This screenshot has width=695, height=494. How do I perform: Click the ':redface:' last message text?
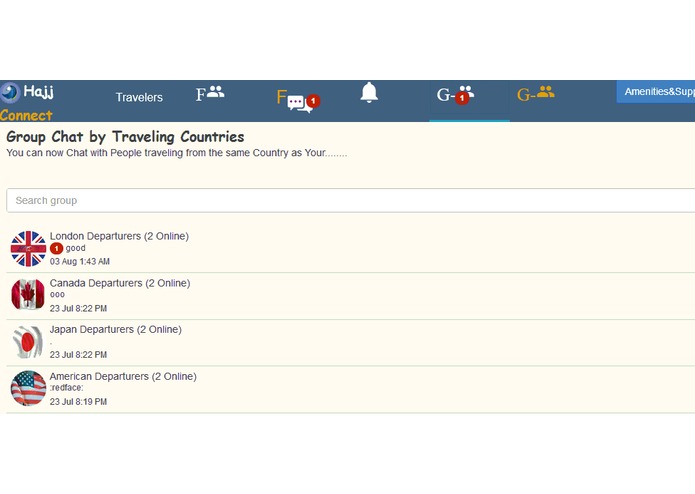coord(66,388)
